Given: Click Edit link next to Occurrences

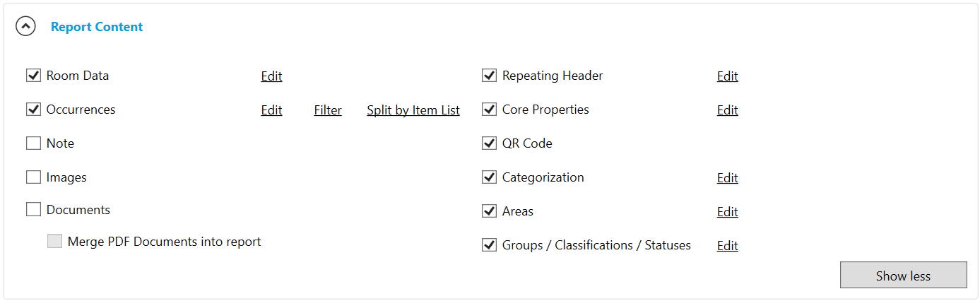Looking at the screenshot, I should coord(271,110).
